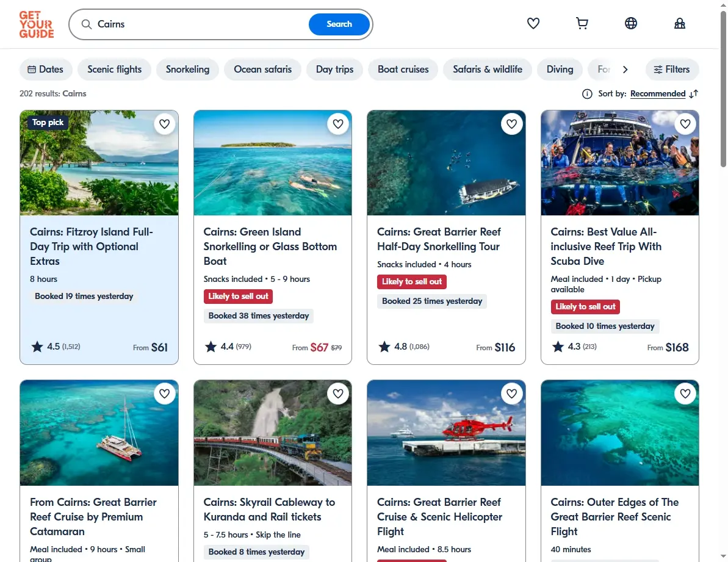728x562 pixels.
Task: Click the Top pick badge
Action: [48, 123]
